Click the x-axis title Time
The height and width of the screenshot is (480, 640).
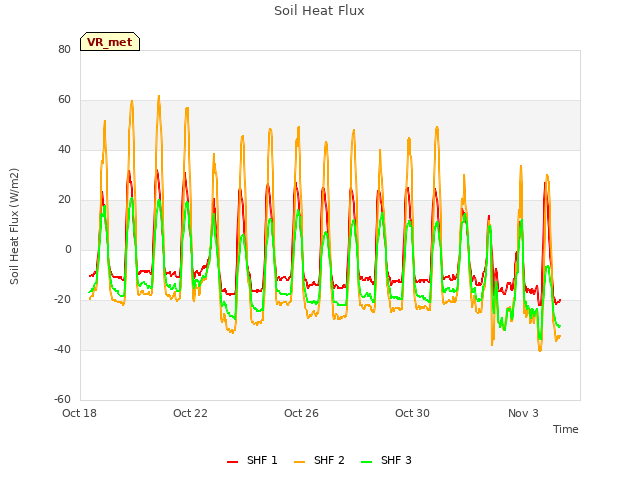click(x=565, y=429)
